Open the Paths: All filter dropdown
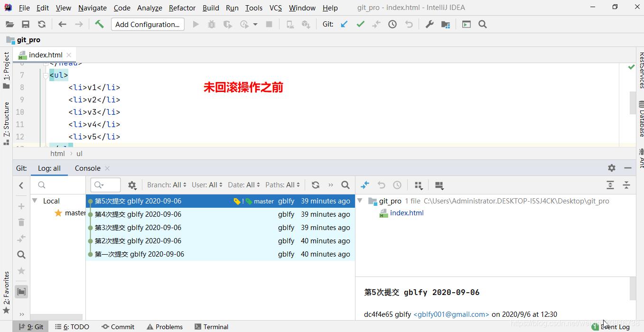This screenshot has width=644, height=332. click(x=283, y=185)
